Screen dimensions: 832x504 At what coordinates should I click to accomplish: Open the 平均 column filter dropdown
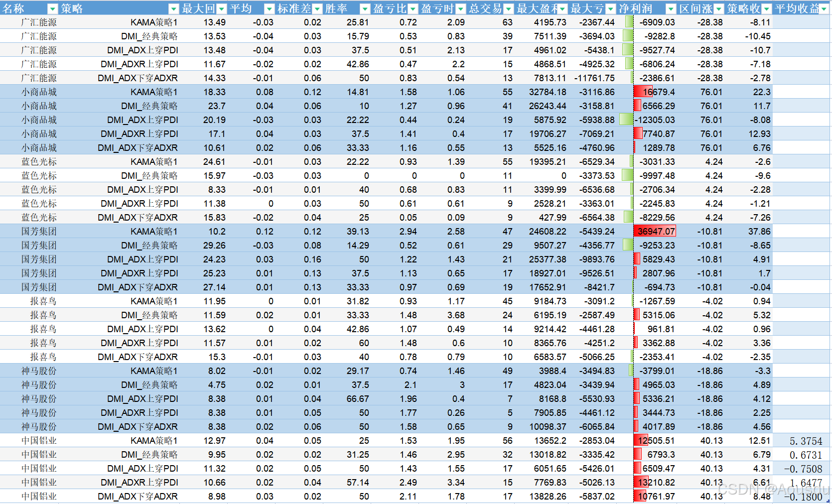coord(269,9)
